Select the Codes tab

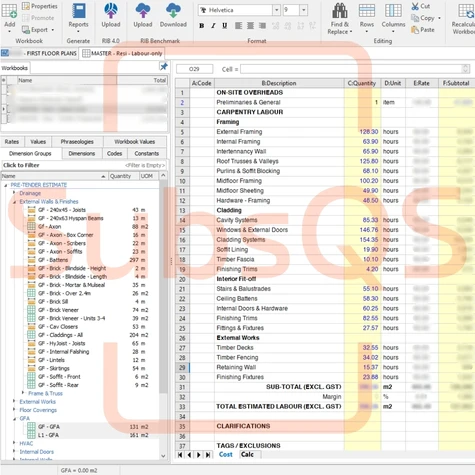point(114,153)
